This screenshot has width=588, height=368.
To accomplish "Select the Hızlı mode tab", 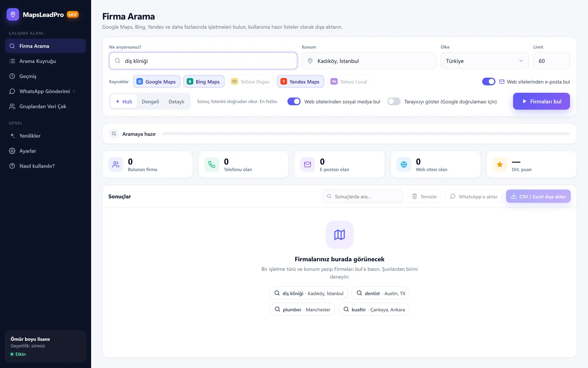I will (124, 102).
